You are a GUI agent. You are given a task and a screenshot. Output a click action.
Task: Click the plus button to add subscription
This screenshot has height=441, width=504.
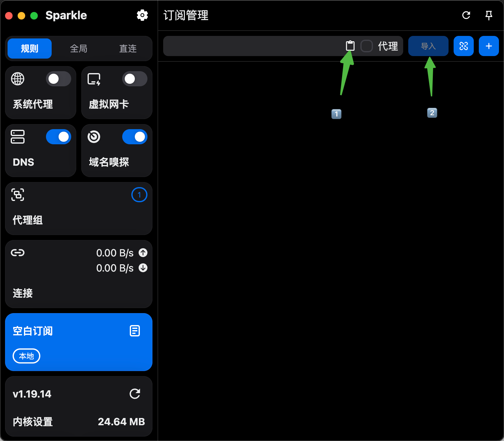click(489, 46)
